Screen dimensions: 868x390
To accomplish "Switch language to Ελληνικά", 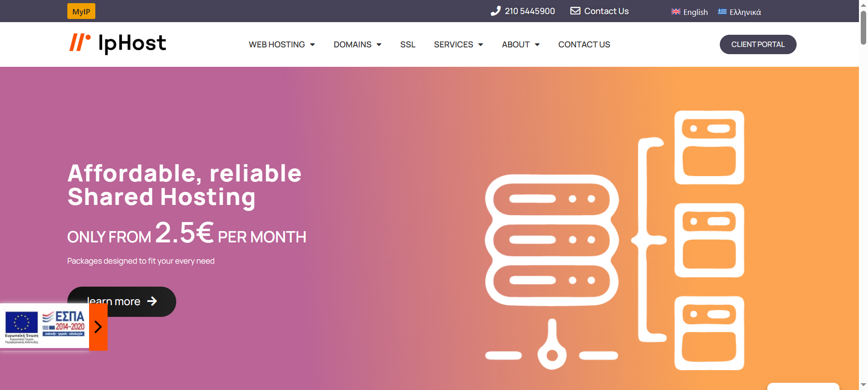I will tap(745, 12).
